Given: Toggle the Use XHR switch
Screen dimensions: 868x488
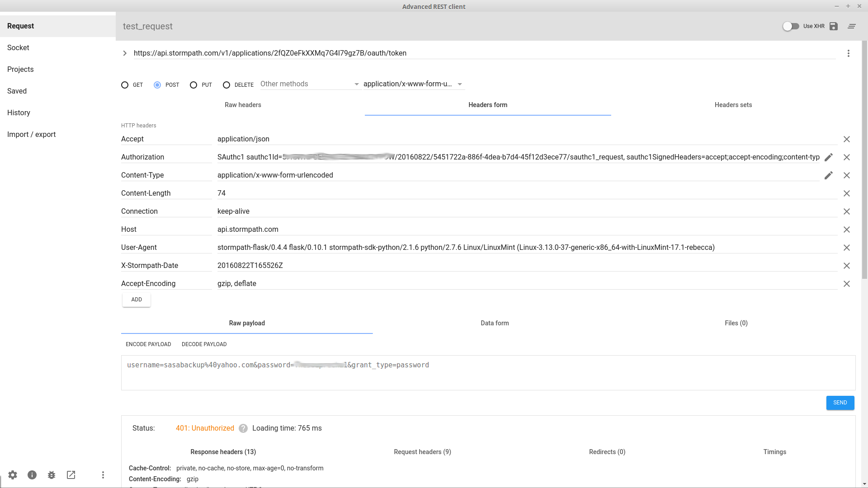Looking at the screenshot, I should pyautogui.click(x=791, y=26).
